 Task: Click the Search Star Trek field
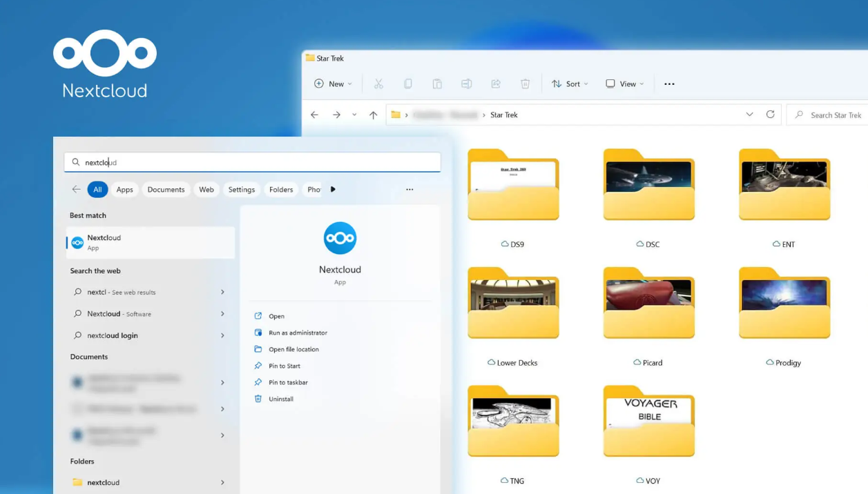[x=827, y=115]
